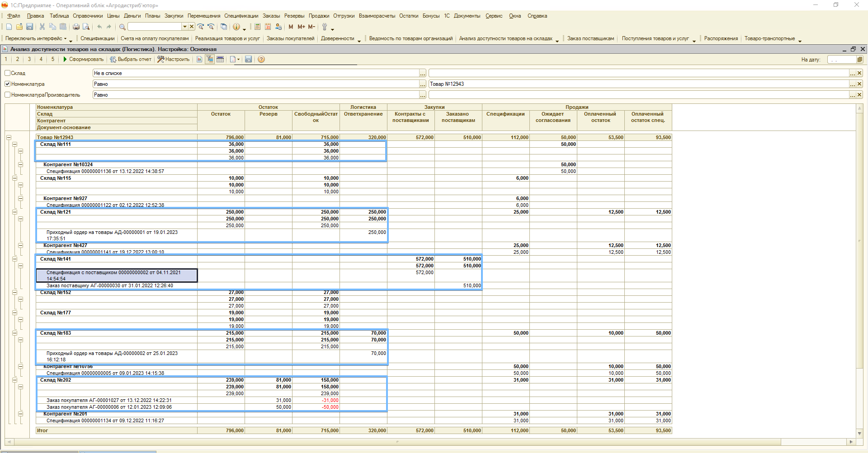Click the Сформировать button
The height and width of the screenshot is (453, 868).
[83, 60]
